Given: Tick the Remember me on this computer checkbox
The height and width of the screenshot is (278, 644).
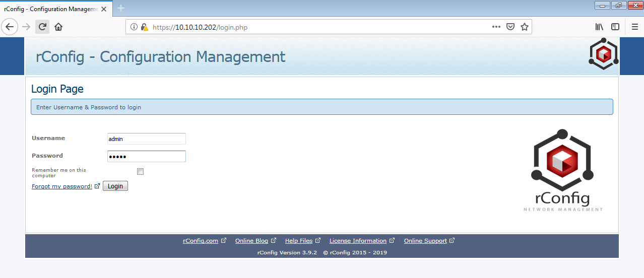Looking at the screenshot, I should (x=141, y=171).
